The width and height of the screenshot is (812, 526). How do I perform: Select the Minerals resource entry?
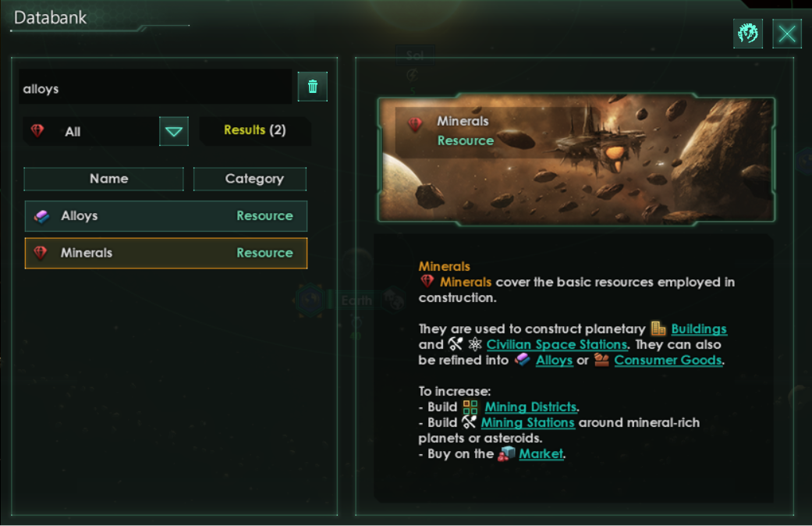click(165, 253)
